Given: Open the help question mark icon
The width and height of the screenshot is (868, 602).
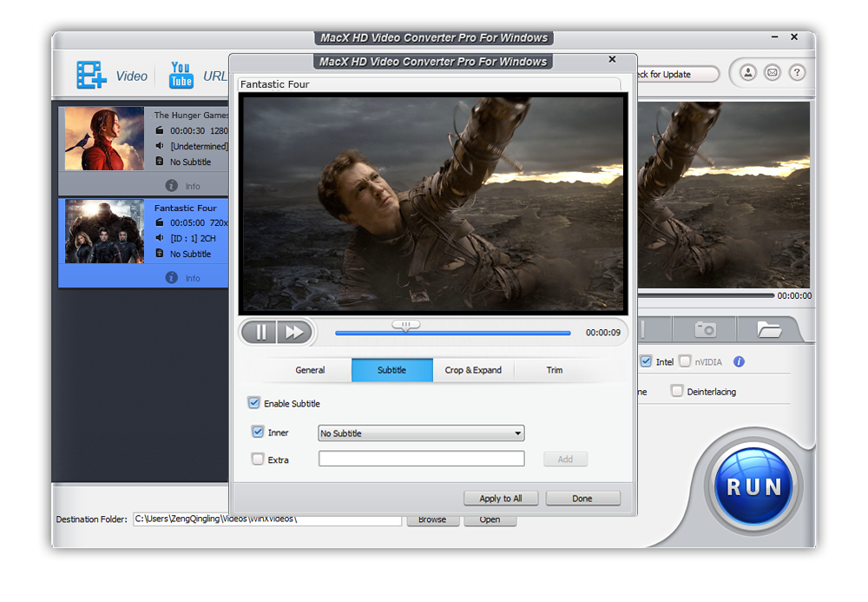Looking at the screenshot, I should 797,73.
